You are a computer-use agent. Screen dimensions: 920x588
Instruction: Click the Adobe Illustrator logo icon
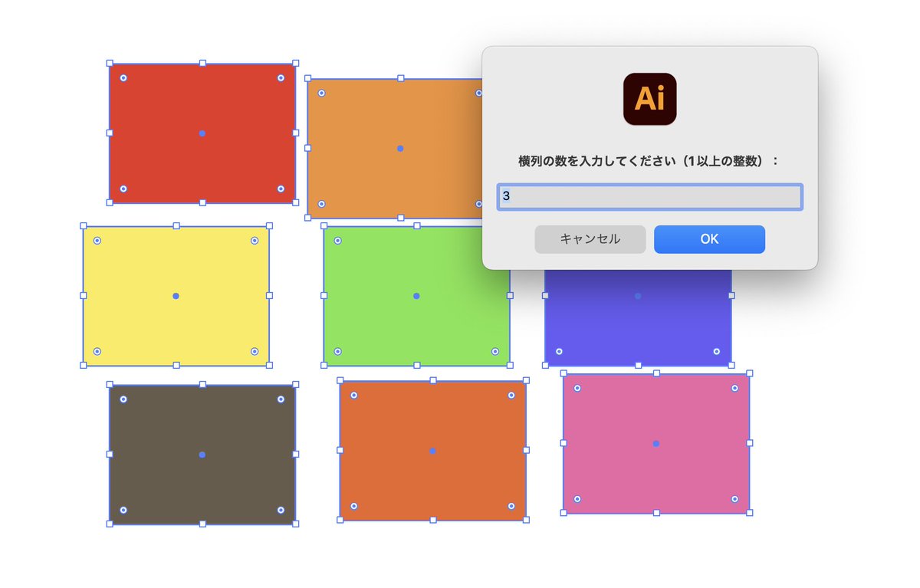click(649, 100)
